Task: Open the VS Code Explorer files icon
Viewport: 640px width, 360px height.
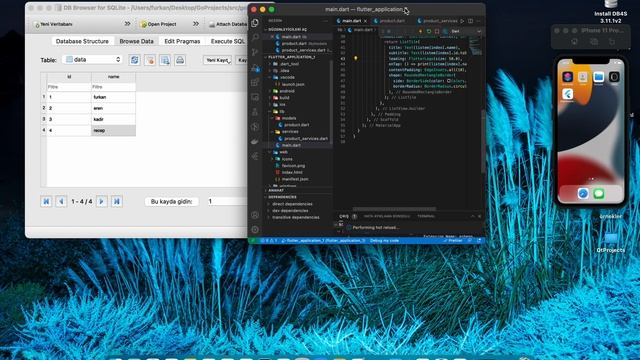Action: (255, 23)
